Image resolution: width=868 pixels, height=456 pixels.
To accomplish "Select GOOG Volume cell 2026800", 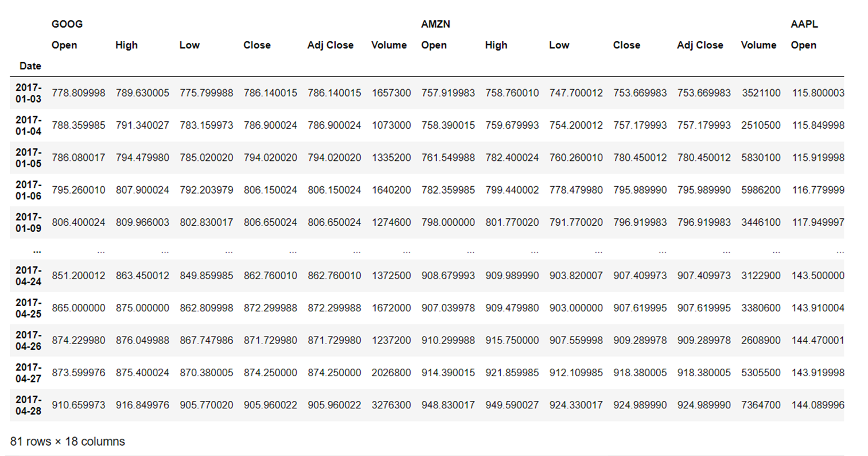I will pyautogui.click(x=391, y=373).
